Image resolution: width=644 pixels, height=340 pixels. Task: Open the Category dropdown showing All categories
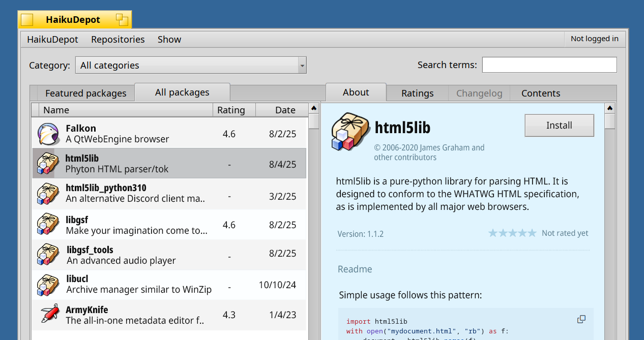coord(191,65)
